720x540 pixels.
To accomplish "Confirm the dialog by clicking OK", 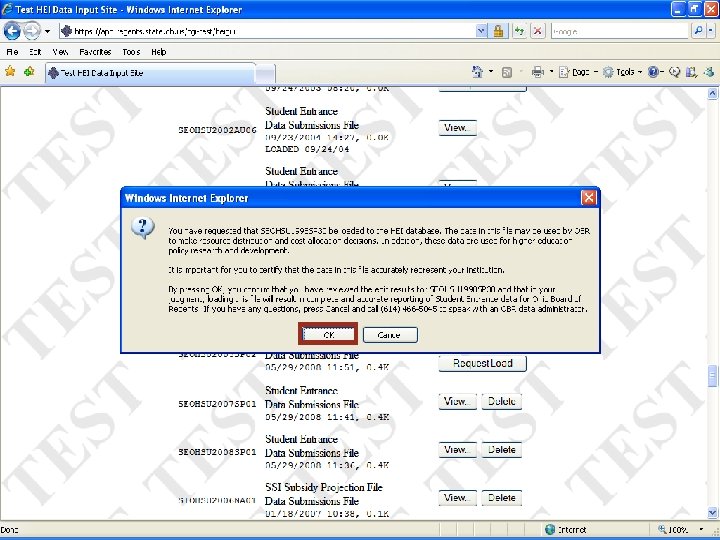I will [328, 334].
